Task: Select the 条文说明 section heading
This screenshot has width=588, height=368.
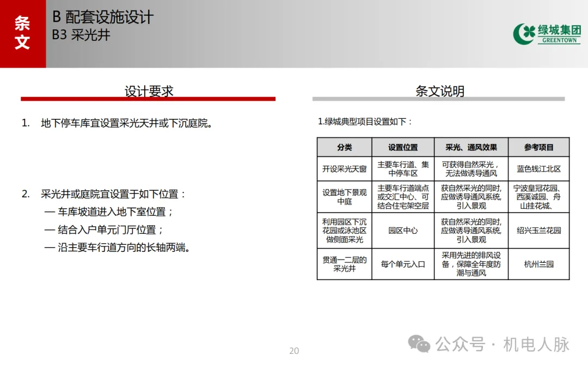Action: point(439,91)
